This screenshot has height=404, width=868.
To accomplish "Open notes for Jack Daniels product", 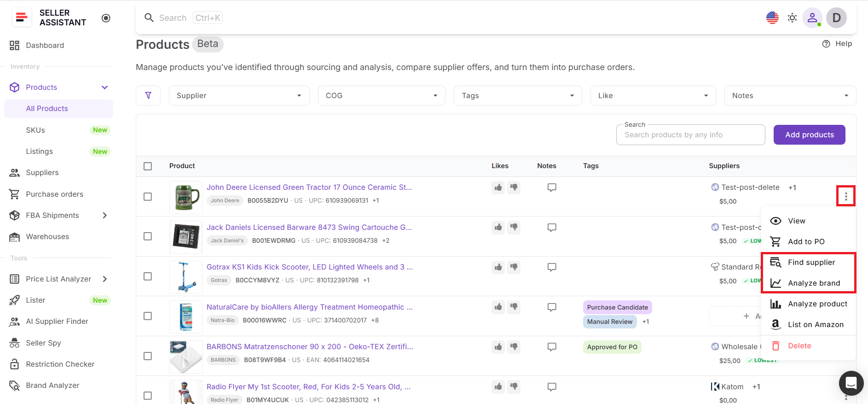I will point(552,228).
